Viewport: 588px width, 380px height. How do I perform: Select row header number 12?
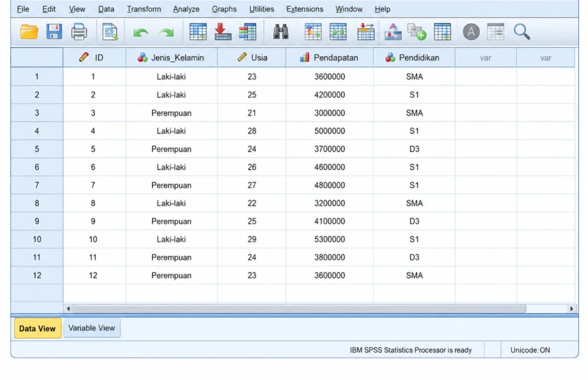[37, 275]
